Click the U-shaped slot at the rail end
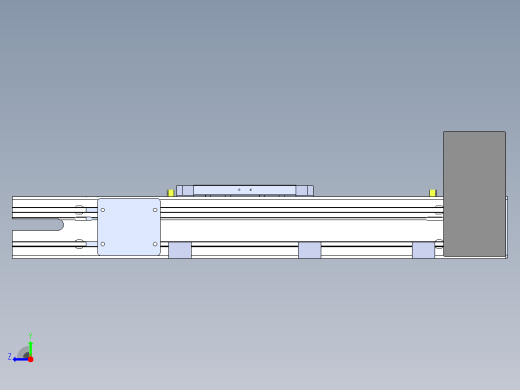The height and width of the screenshot is (390, 520). [x=38, y=225]
